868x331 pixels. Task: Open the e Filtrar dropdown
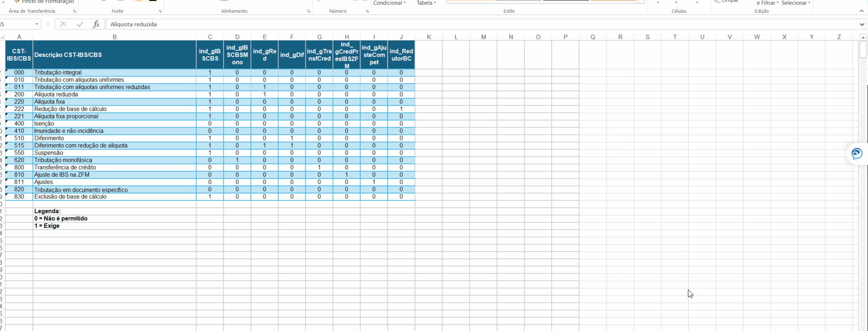pyautogui.click(x=768, y=3)
